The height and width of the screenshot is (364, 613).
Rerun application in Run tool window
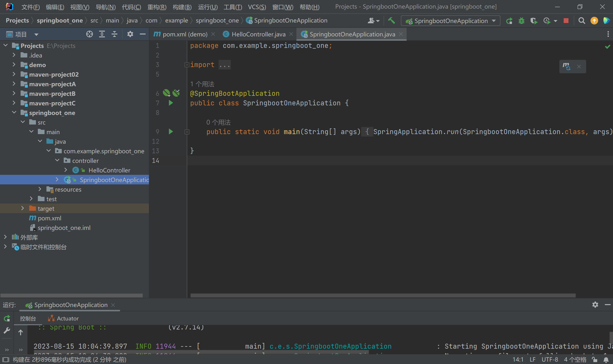click(7, 318)
